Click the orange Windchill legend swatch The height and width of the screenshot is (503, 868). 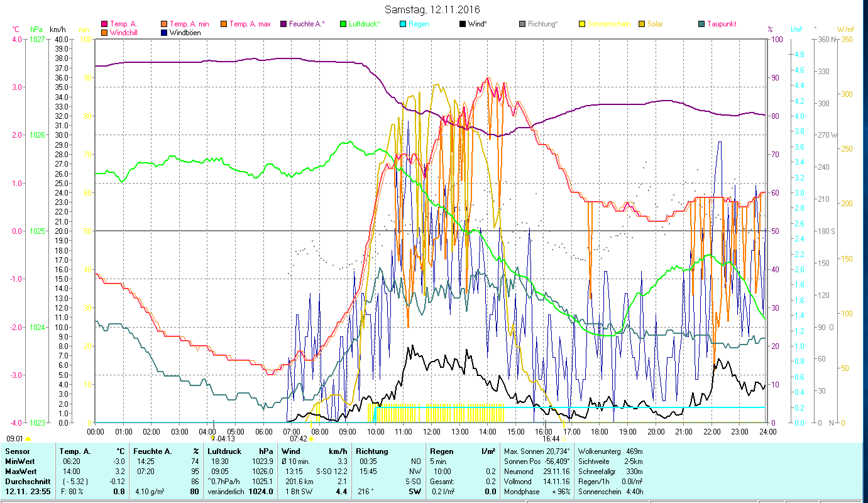[104, 33]
